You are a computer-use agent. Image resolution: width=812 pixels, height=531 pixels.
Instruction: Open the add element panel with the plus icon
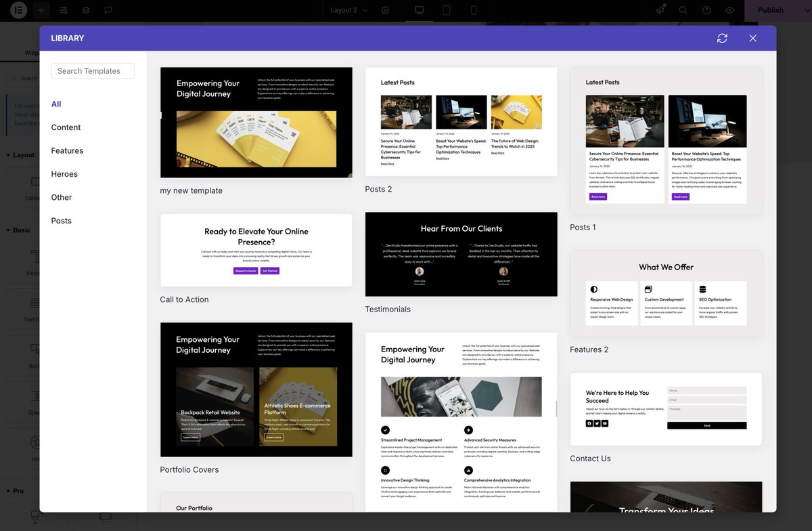pyautogui.click(x=41, y=10)
